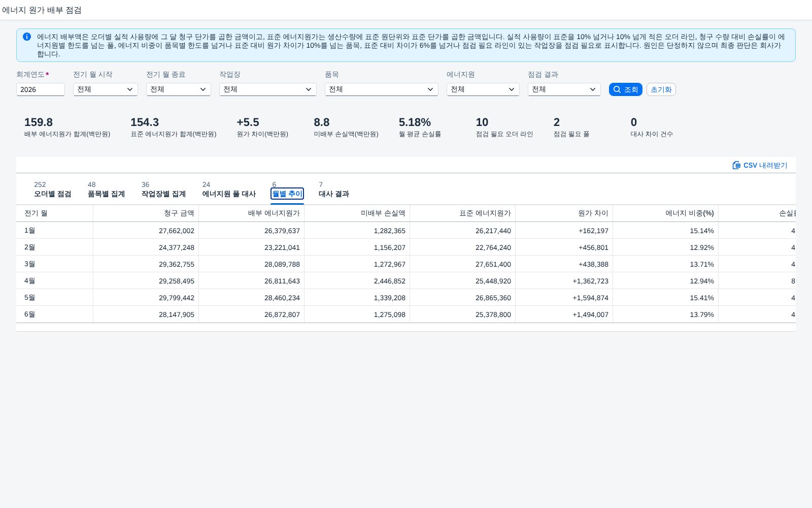Viewport: 812px width, 508px height.
Task: Open the 전기 월 종료 dropdown
Action: (179, 89)
